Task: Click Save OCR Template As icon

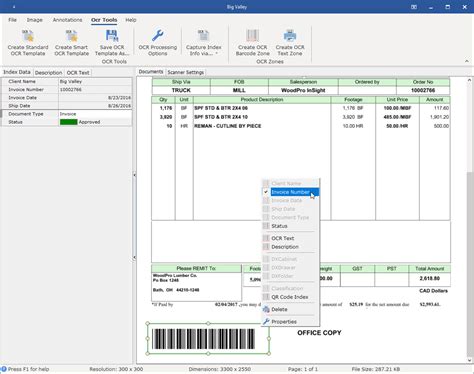Action: tap(112, 36)
